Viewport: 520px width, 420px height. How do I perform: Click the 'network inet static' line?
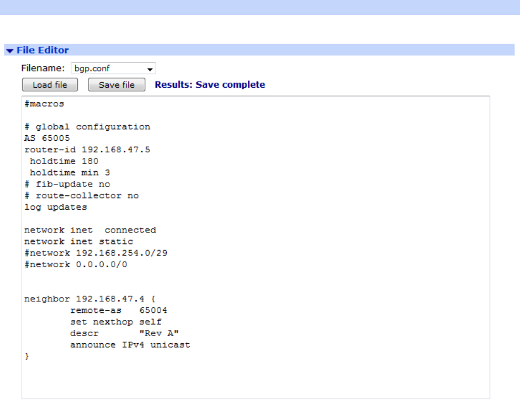(78, 242)
